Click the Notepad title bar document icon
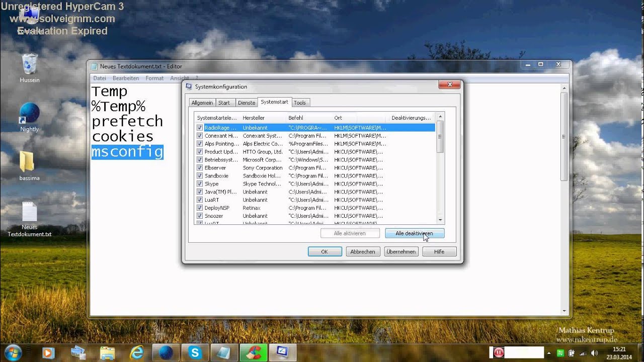Image resolution: width=644 pixels, height=362 pixels. (x=94, y=66)
